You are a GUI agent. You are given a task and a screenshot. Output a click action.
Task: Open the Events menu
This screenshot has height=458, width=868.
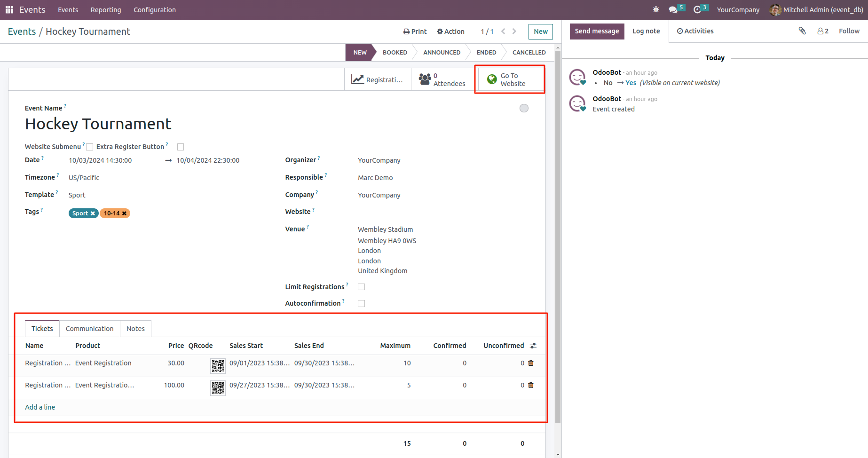click(68, 10)
